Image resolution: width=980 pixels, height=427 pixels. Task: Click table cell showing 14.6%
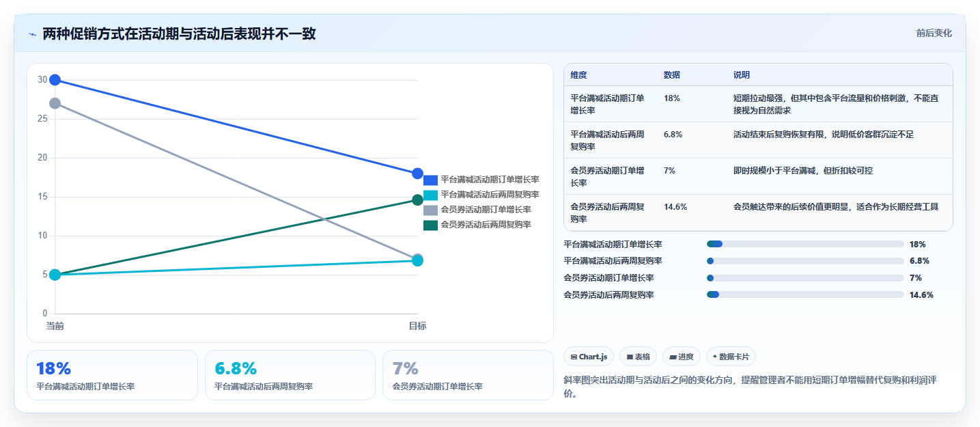coord(675,207)
